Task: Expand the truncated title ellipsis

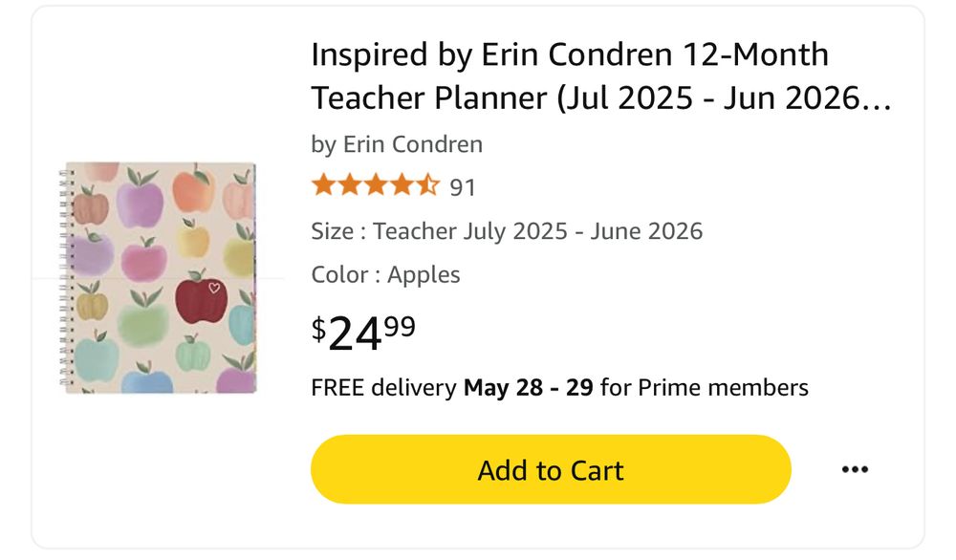Action: tap(876, 97)
